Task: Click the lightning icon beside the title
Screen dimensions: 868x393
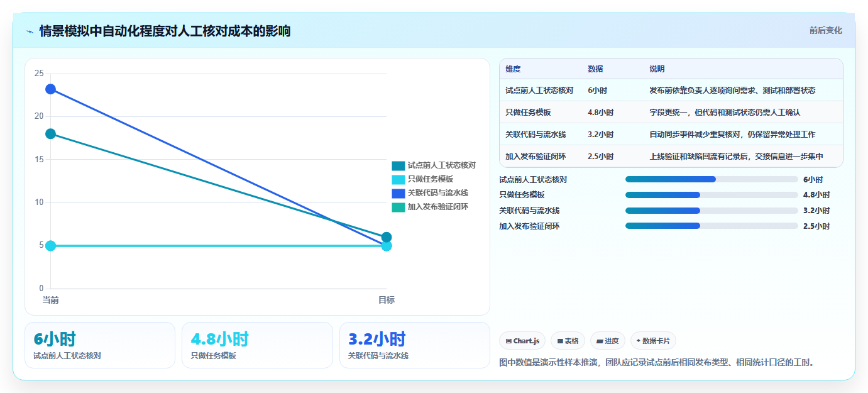Action: [30, 31]
